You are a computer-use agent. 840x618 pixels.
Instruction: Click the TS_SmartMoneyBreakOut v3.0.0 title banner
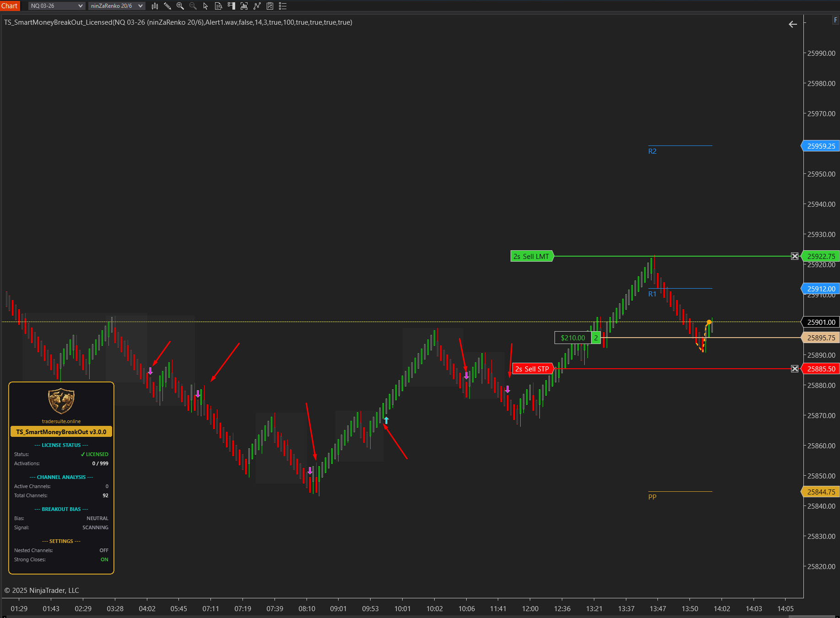tap(61, 432)
